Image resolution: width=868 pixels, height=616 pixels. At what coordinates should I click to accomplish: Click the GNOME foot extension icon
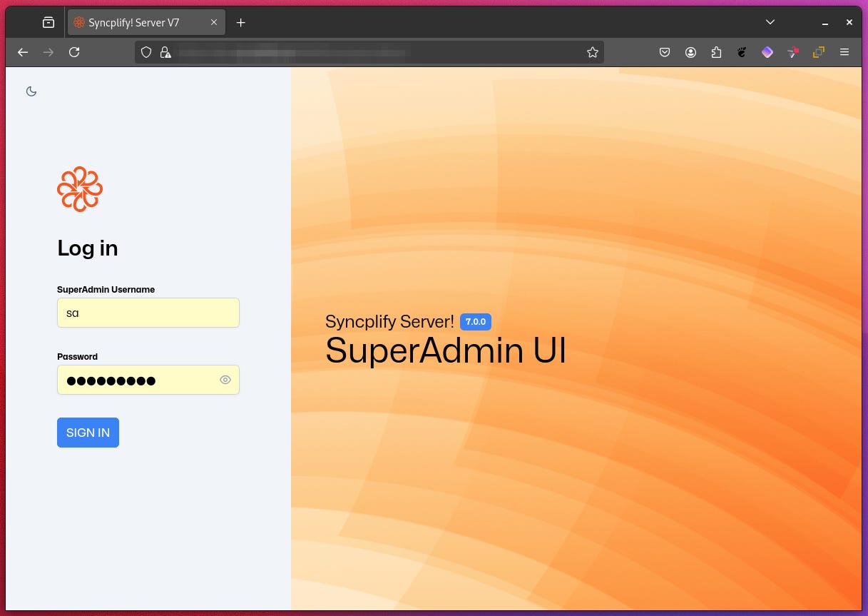click(x=742, y=52)
